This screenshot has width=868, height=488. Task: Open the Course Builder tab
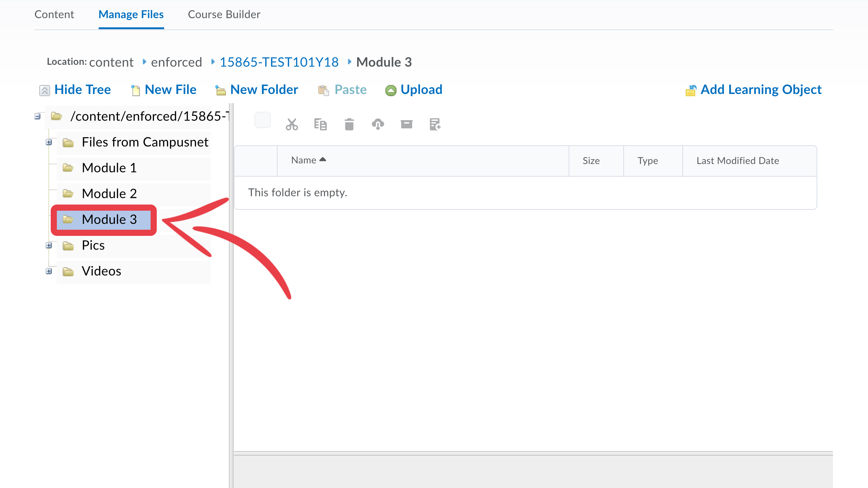coord(224,14)
